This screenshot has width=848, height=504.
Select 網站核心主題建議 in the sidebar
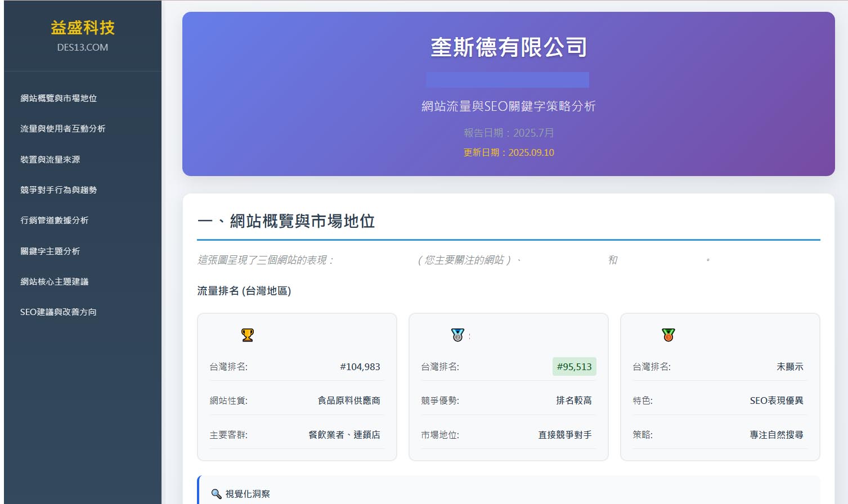pyautogui.click(x=55, y=282)
